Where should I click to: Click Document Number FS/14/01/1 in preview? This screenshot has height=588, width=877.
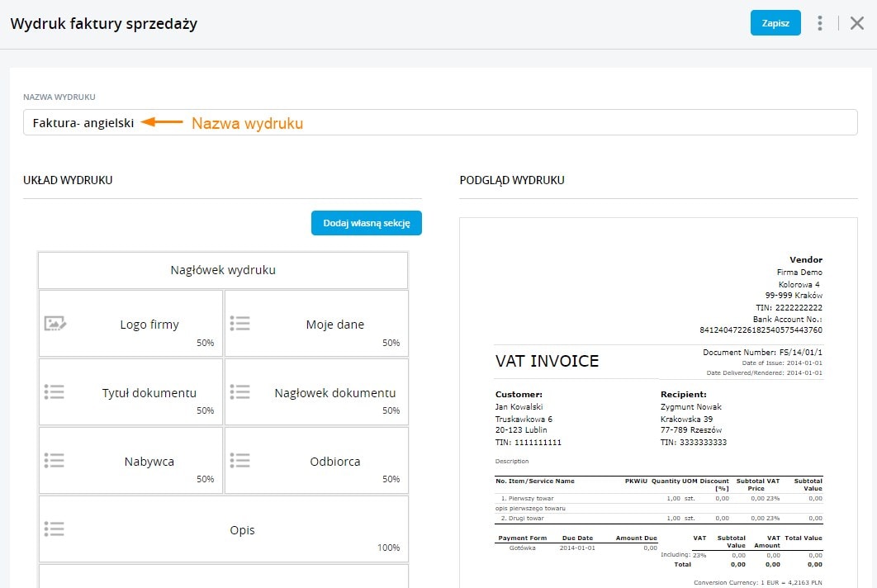tap(762, 353)
